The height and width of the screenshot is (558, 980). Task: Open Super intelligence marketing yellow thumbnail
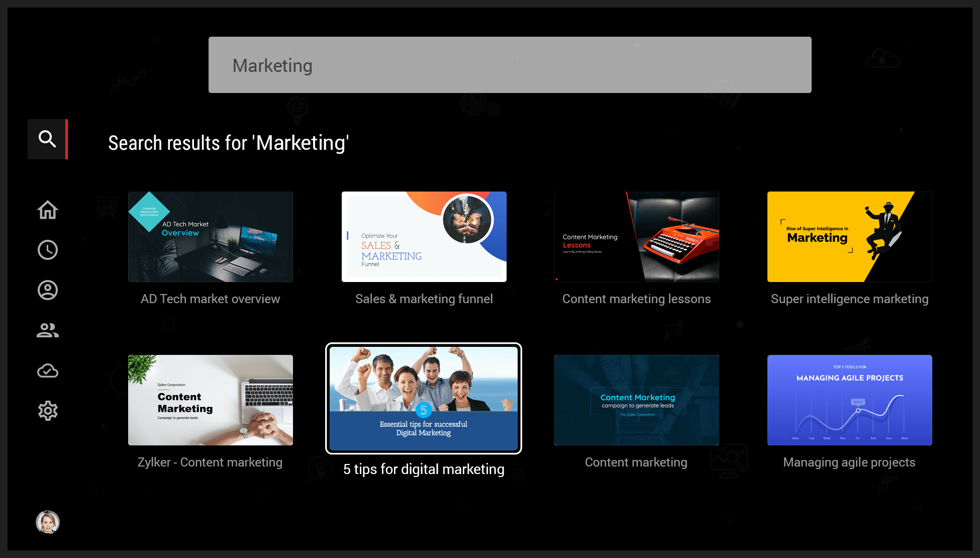(x=849, y=236)
